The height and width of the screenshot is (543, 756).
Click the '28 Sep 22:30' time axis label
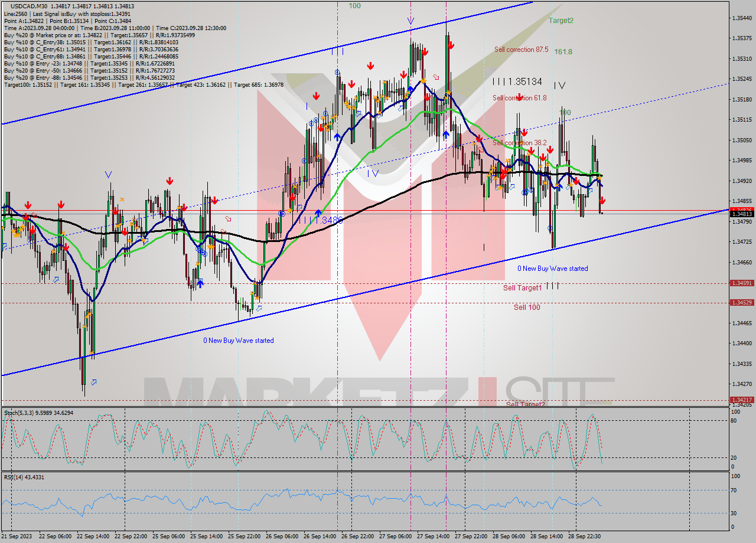(585, 537)
